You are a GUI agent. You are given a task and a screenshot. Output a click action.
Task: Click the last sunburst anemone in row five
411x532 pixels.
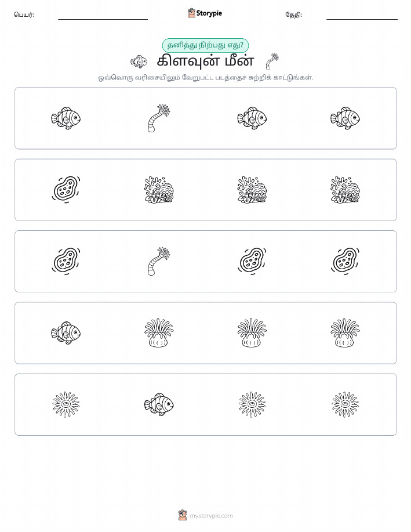[x=345, y=404]
